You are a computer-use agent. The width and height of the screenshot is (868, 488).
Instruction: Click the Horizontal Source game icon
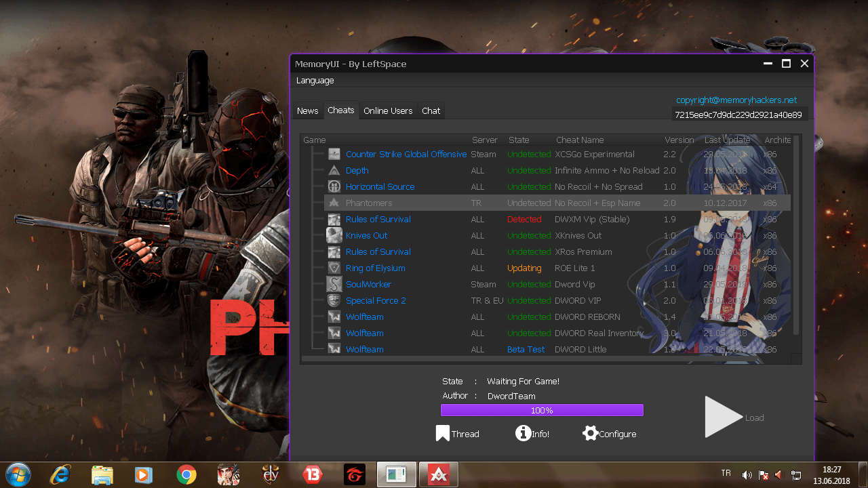point(334,187)
